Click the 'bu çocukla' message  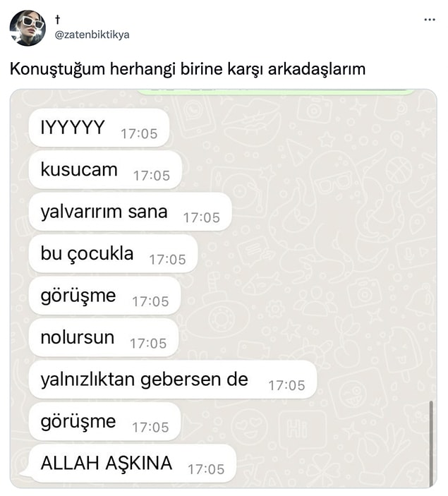pyautogui.click(x=114, y=254)
